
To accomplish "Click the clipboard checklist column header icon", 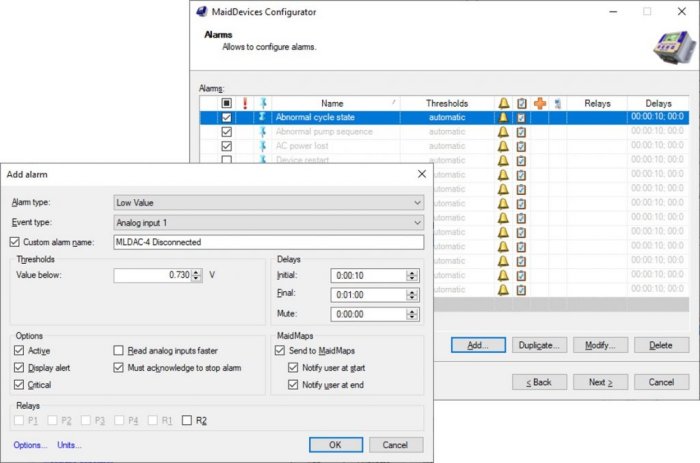I will tap(521, 103).
